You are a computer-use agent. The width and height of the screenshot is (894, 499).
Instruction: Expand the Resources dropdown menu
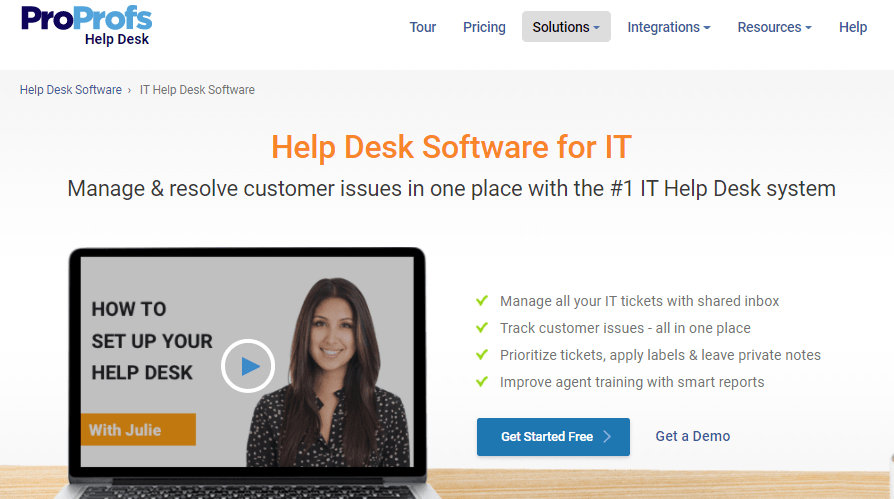[774, 27]
